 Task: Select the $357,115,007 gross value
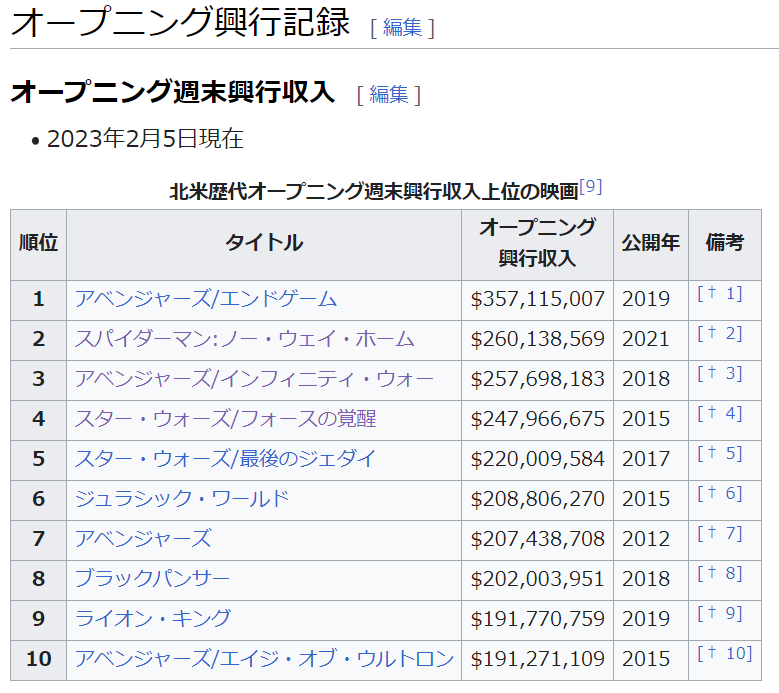tap(538, 300)
